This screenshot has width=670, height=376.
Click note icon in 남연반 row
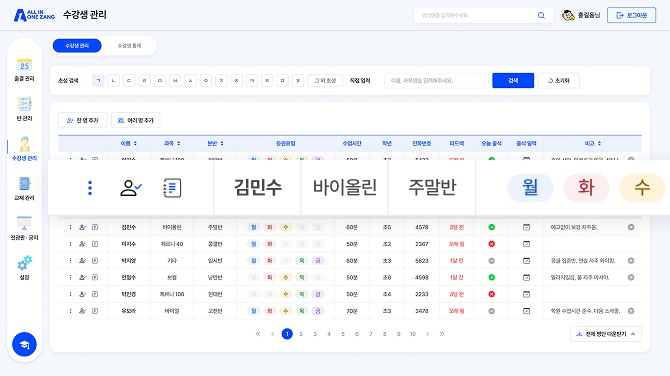95,277
